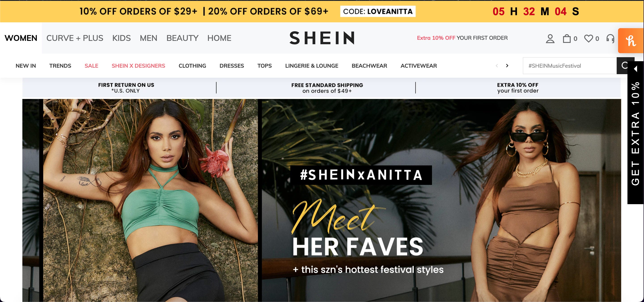Click the orange Honey extension icon
This screenshot has width=644, height=302.
click(631, 40)
